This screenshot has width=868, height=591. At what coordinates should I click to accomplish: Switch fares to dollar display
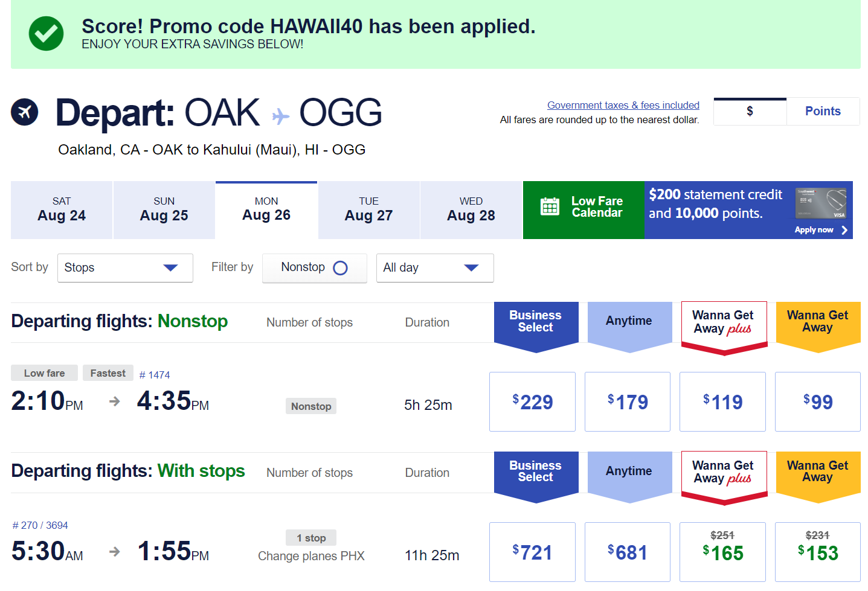[x=750, y=111]
